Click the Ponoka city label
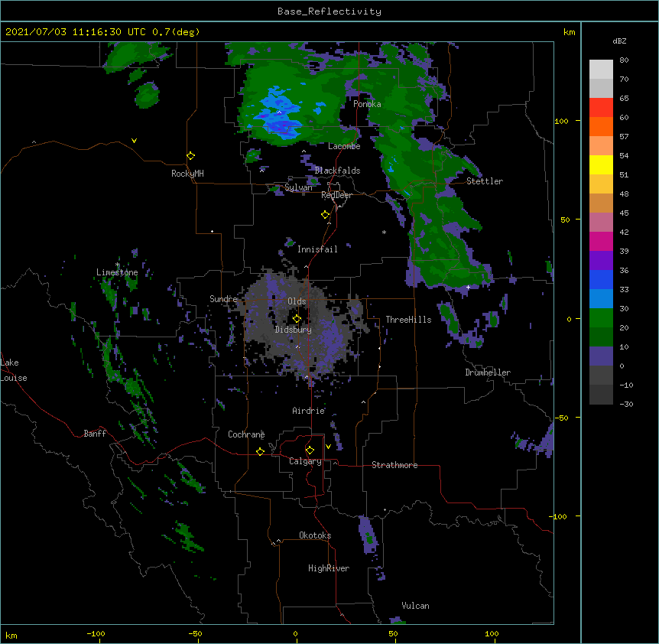659x644 pixels. coord(367,104)
